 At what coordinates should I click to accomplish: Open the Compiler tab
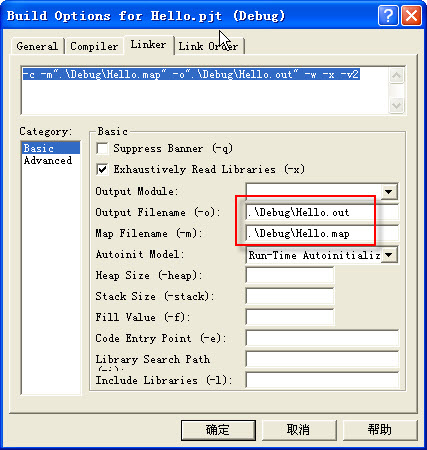[94, 46]
